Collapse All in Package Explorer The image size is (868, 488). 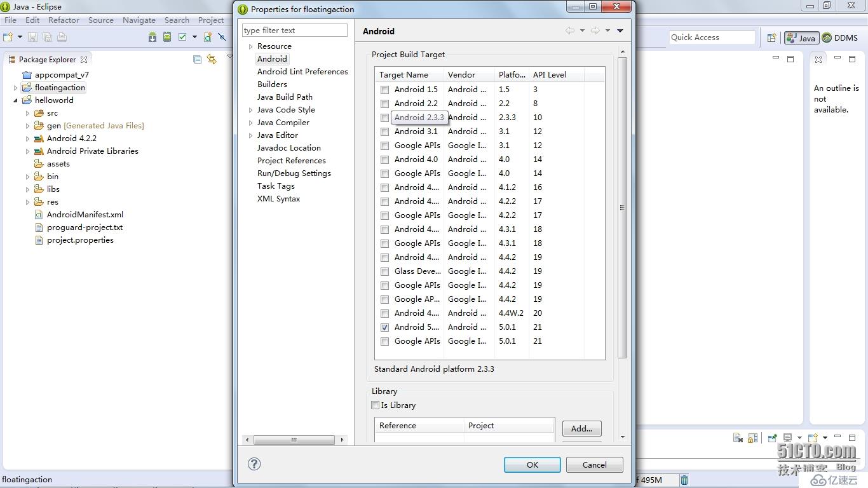[x=197, y=59]
